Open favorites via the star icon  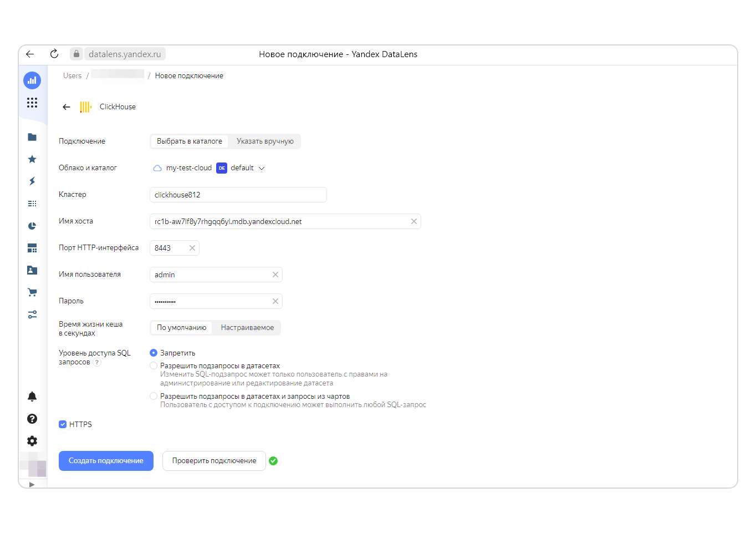[32, 159]
